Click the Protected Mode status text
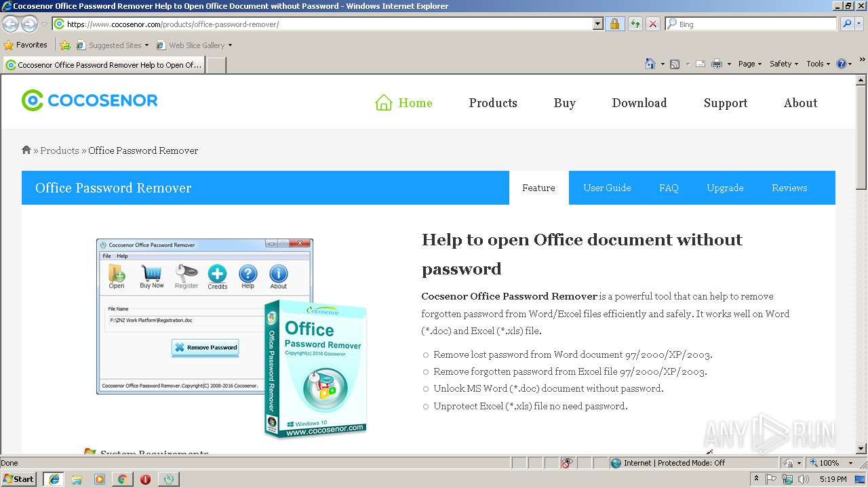The height and width of the screenshot is (488, 868). point(674,463)
